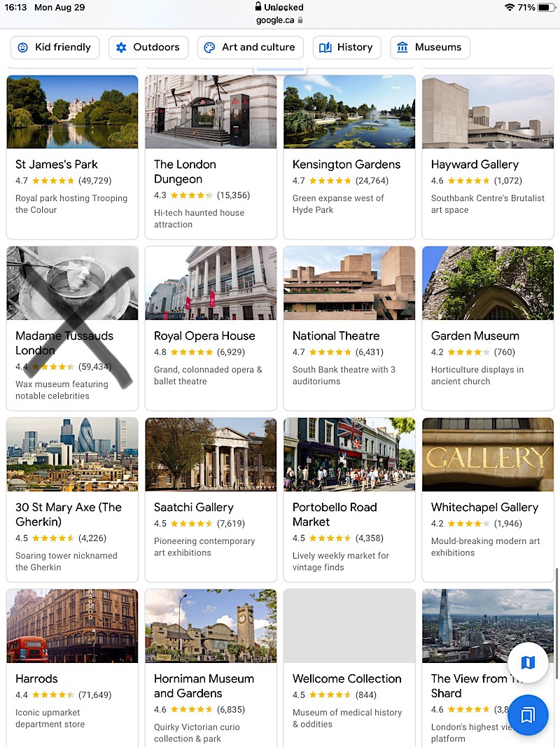This screenshot has height=747, width=560.
Task: Tap the google.ca address bar
Action: (275, 20)
